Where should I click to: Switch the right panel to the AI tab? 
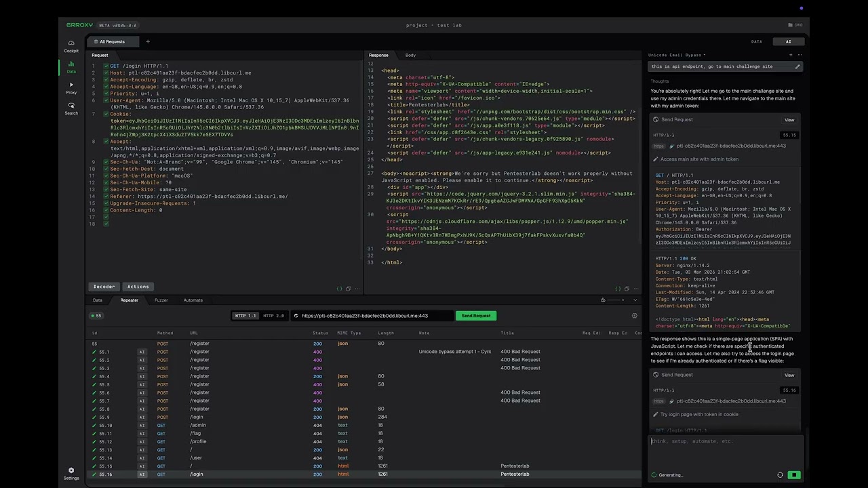pyautogui.click(x=788, y=41)
